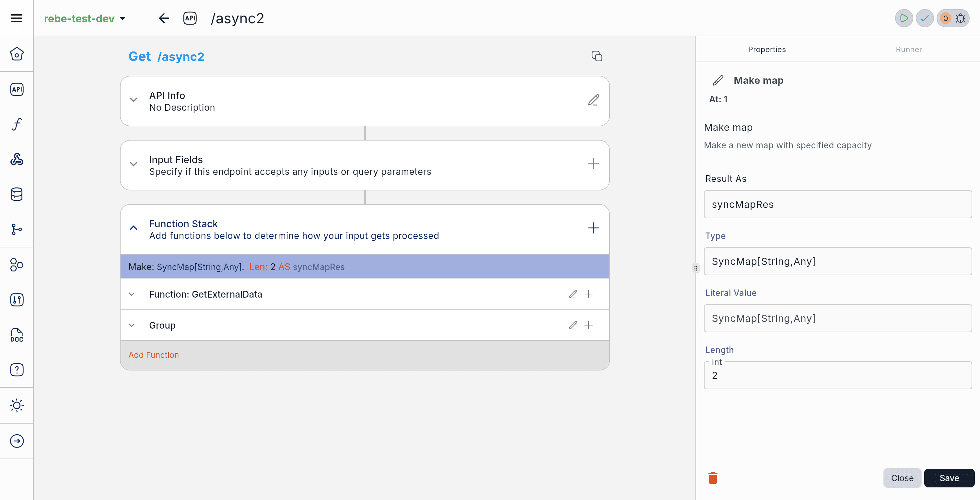Viewport: 980px width, 500px height.
Task: Click 'Make a new map with specified capacity'
Action: 787,145
